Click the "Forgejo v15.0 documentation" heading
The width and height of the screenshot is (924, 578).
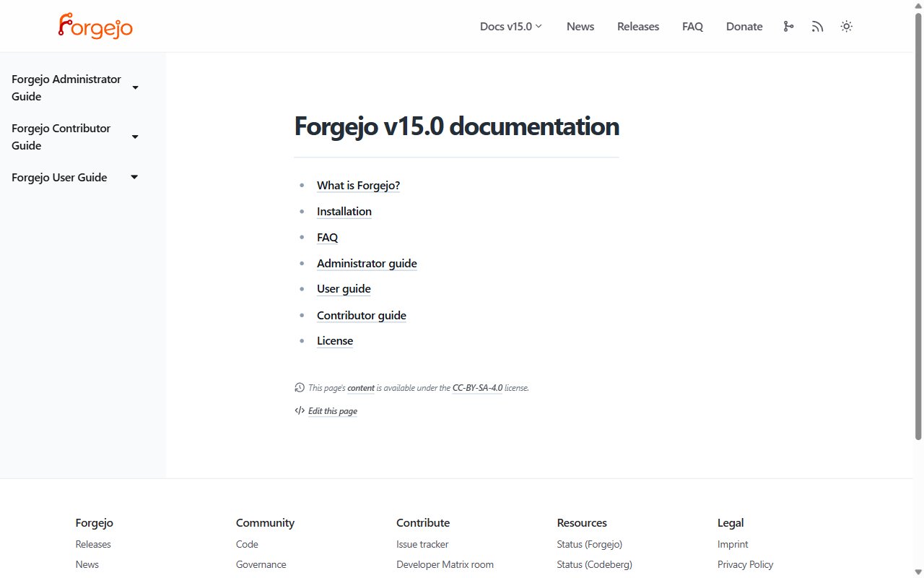tap(456, 126)
